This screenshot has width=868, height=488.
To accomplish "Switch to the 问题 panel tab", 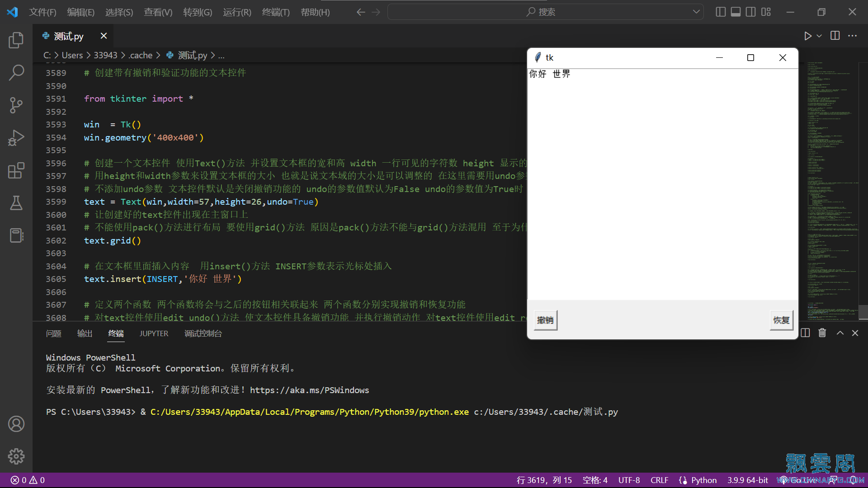I will 53,333.
